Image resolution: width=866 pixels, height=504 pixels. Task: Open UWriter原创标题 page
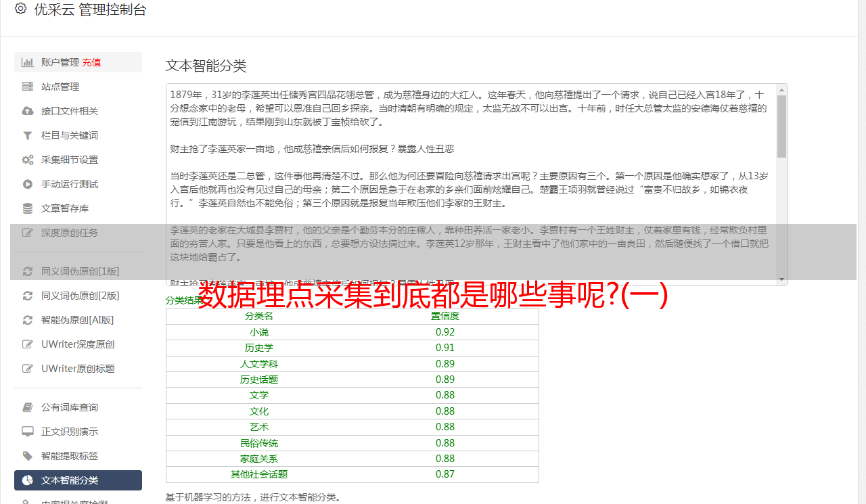(x=78, y=369)
